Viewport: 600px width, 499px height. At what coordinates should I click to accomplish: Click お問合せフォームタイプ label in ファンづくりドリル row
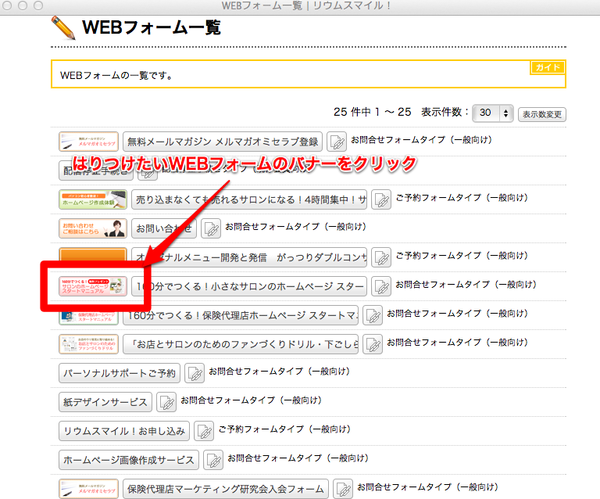click(457, 342)
